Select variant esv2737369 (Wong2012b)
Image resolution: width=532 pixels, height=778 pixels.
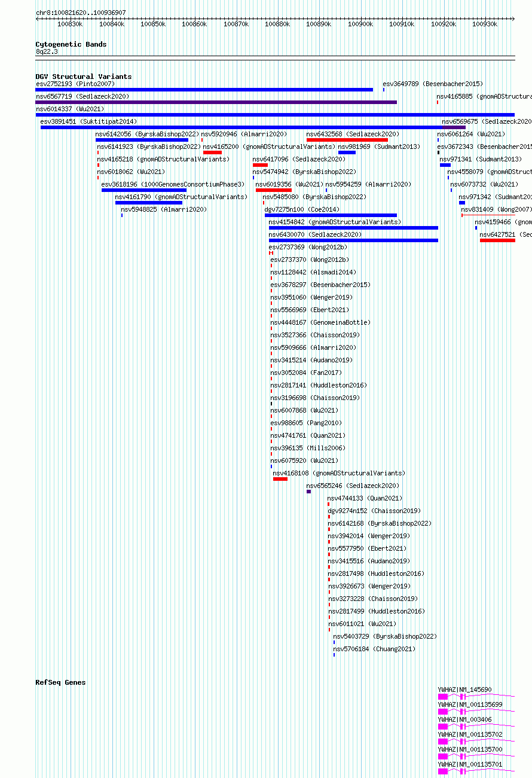pos(308,247)
